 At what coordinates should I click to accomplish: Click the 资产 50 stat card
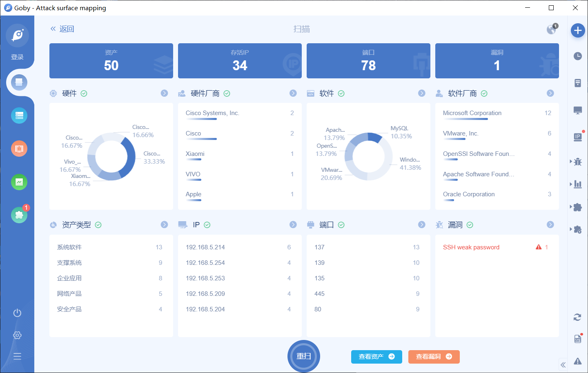[x=111, y=61]
